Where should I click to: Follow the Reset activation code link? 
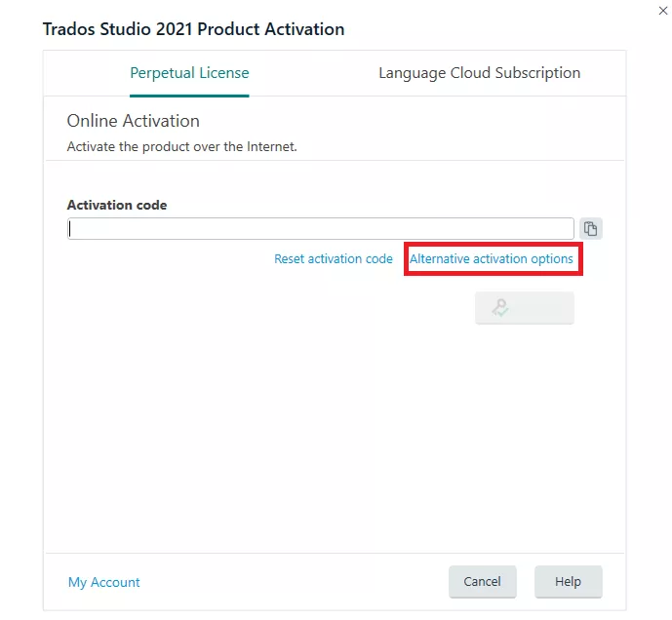point(334,258)
